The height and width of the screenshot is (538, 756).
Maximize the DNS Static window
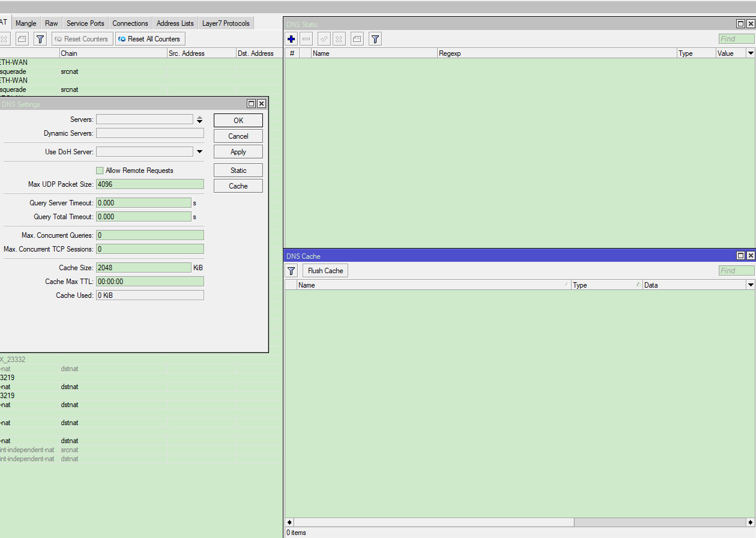pos(741,23)
